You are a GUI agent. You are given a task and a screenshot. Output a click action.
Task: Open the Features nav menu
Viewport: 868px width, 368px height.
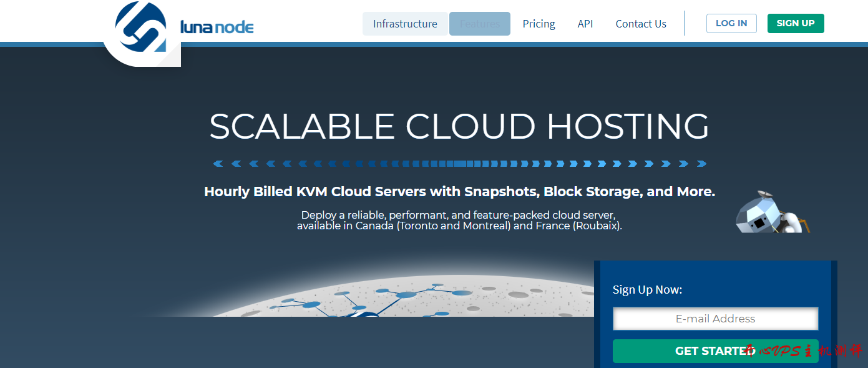pos(479,24)
